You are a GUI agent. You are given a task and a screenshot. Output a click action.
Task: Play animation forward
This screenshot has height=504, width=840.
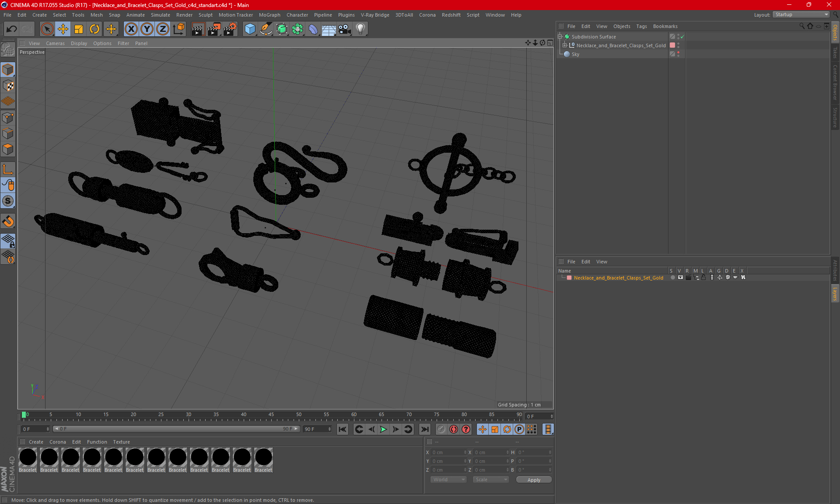[x=383, y=429]
